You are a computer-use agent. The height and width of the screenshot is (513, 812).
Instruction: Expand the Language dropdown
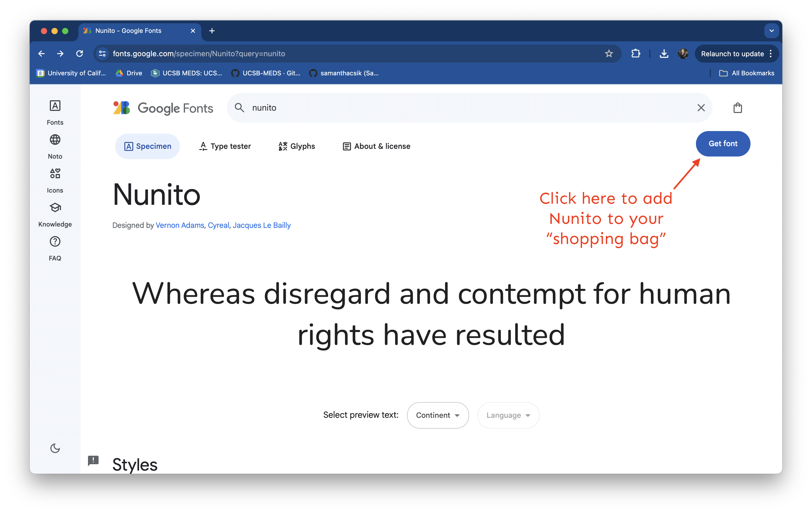coord(508,415)
